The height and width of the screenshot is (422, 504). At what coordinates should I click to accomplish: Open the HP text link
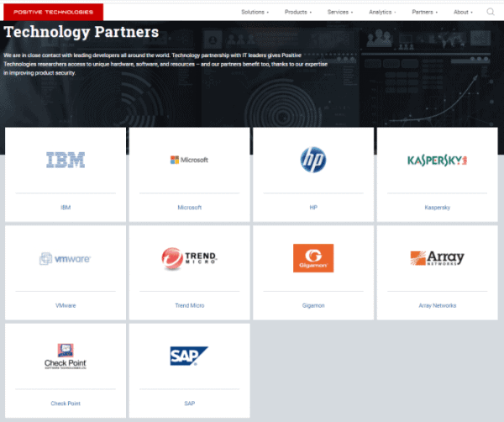point(313,208)
